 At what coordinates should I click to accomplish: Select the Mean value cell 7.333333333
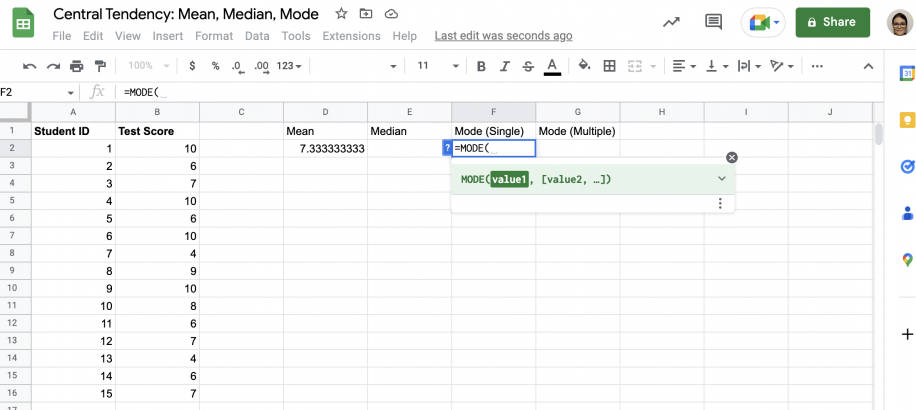(325, 148)
